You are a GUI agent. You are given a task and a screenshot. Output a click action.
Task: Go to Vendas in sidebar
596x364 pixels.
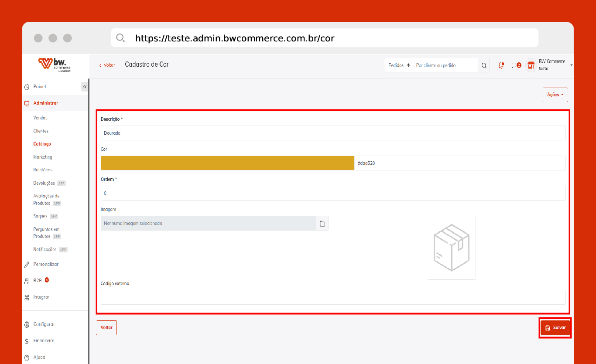40,118
